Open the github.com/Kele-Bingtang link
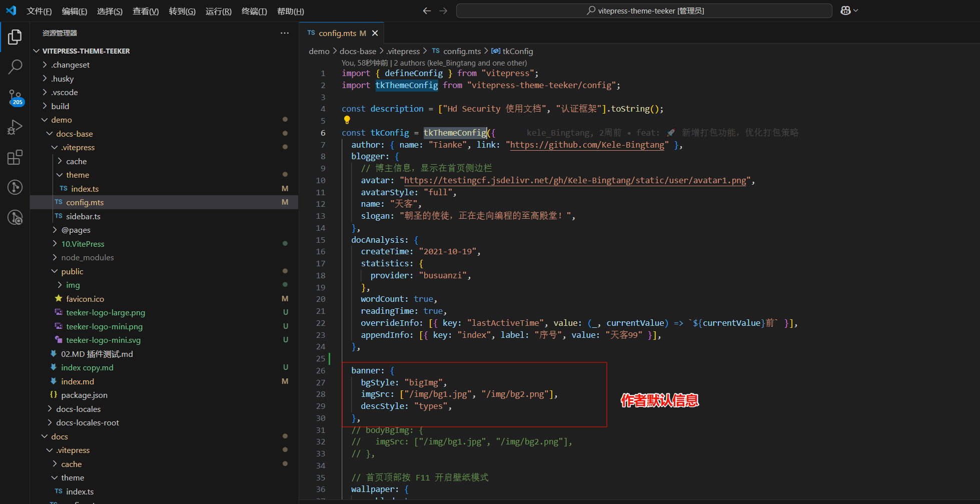The width and height of the screenshot is (980, 504). click(587, 145)
